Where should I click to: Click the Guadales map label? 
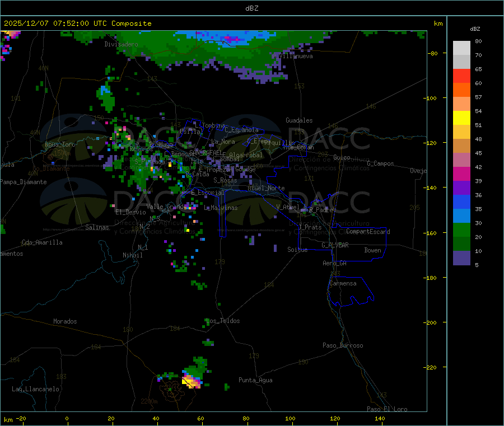point(299,120)
